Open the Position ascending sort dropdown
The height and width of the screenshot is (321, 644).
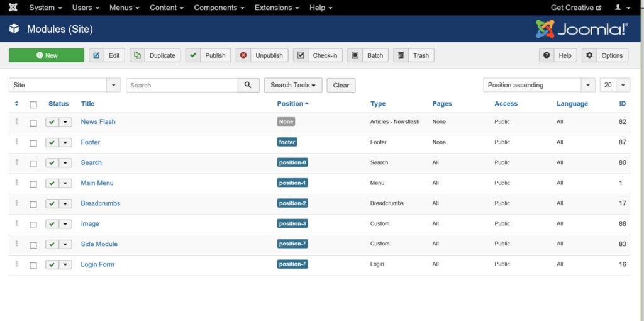[x=588, y=85]
